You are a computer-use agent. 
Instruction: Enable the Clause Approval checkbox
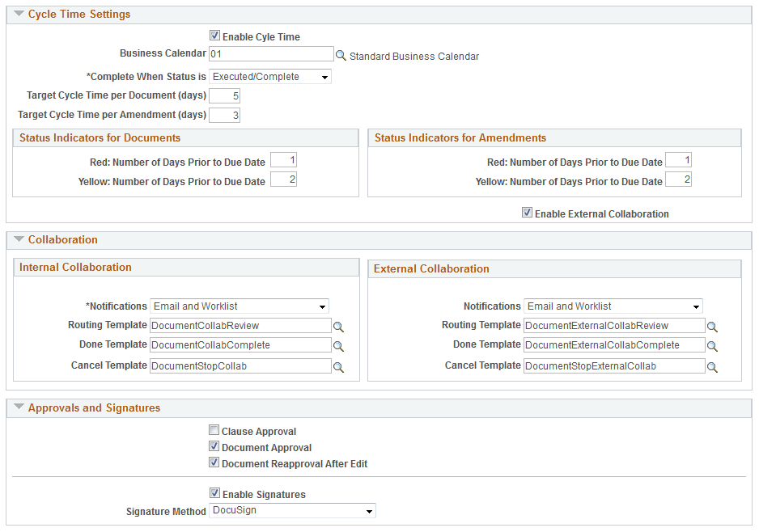214,429
